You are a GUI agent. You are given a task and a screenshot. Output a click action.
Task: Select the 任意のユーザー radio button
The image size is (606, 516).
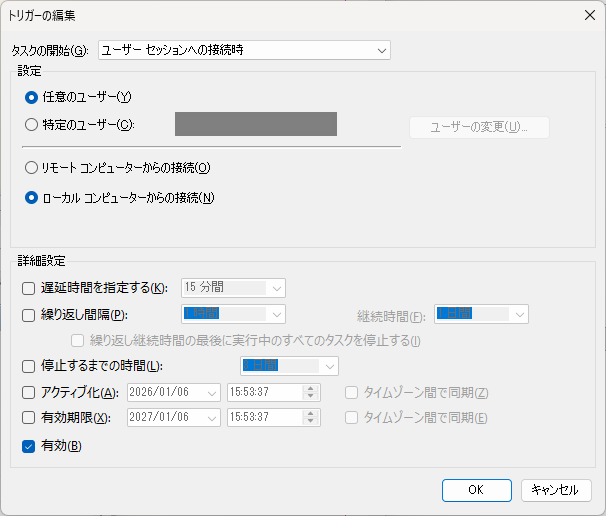point(32,97)
